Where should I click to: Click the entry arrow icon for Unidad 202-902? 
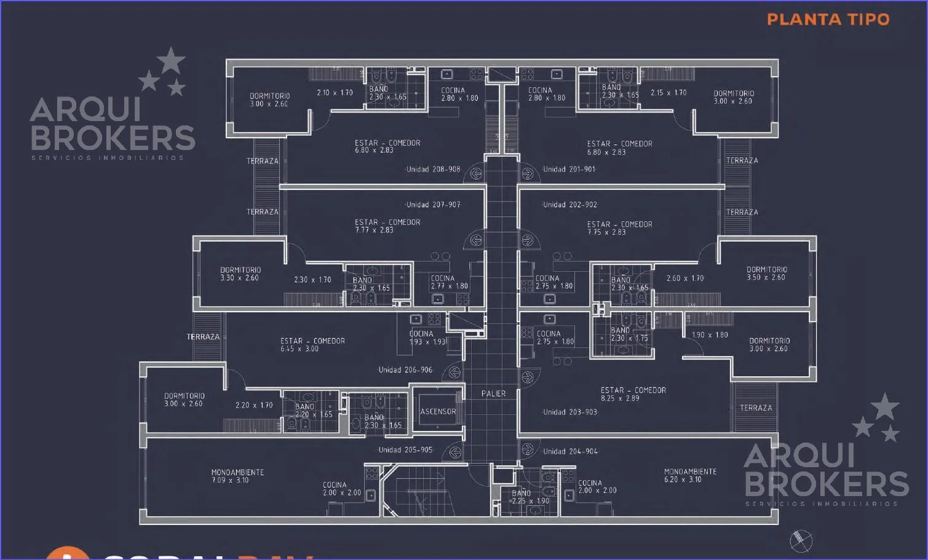pos(528,241)
